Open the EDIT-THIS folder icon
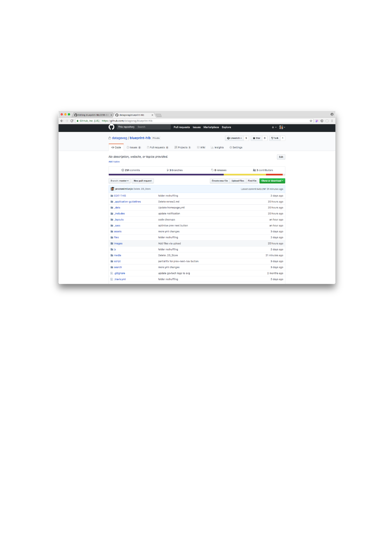 [112, 196]
